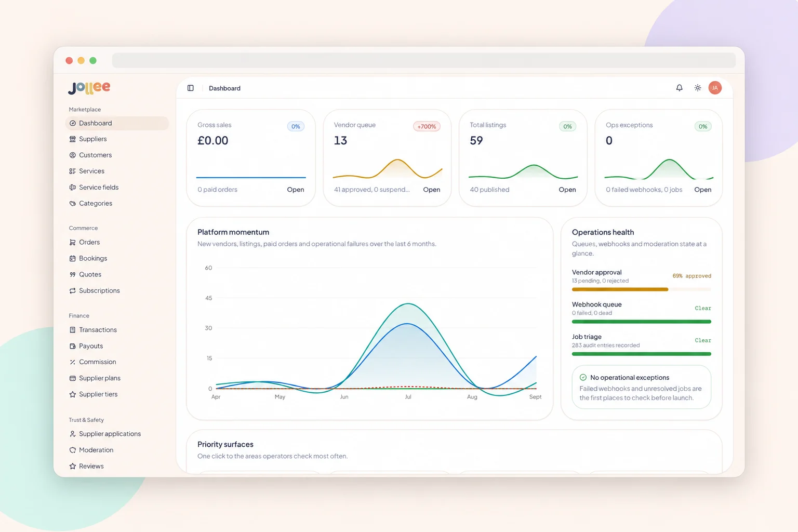Toggle the sidebar panel icon
Viewport: 798px width, 532px height.
point(191,88)
